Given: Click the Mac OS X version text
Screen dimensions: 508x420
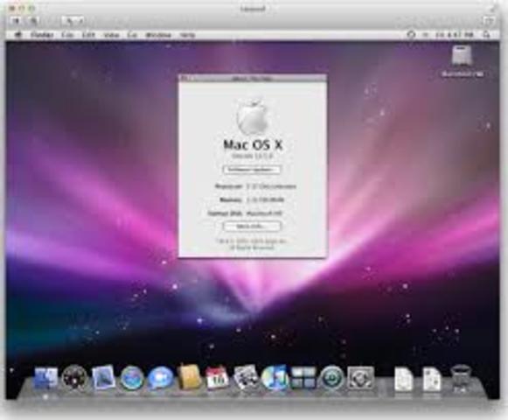Looking at the screenshot, I should pyautogui.click(x=253, y=156).
